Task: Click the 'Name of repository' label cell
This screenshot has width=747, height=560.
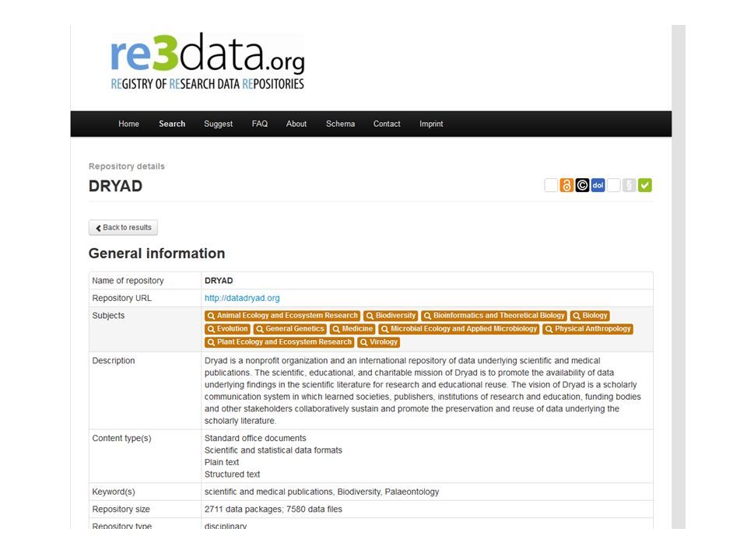Action: click(146, 281)
